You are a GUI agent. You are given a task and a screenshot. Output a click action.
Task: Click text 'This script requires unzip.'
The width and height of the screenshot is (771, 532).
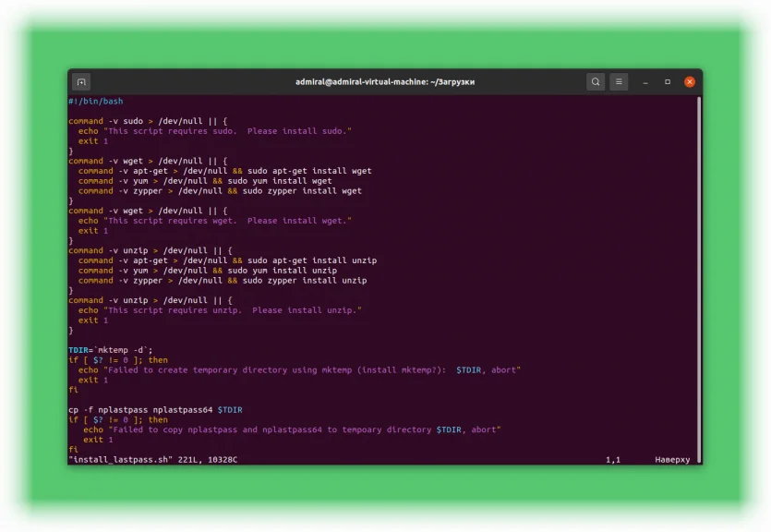pos(175,310)
